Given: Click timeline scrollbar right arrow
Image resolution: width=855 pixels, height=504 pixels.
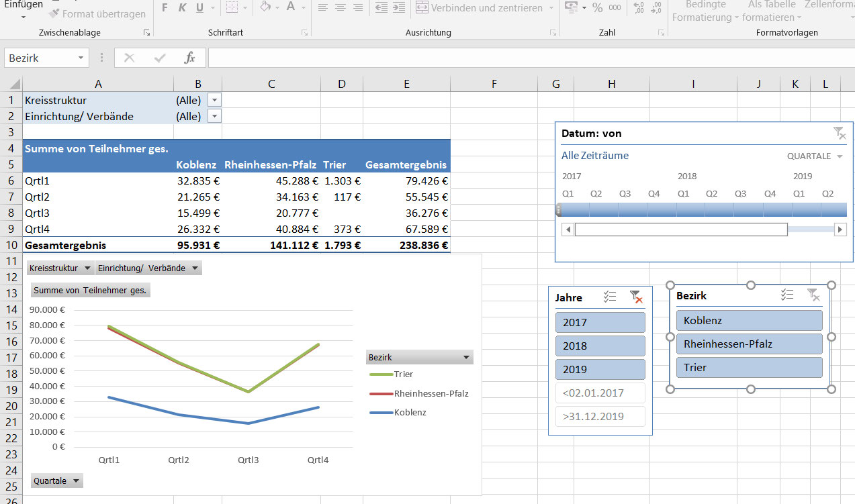Looking at the screenshot, I should [x=840, y=230].
